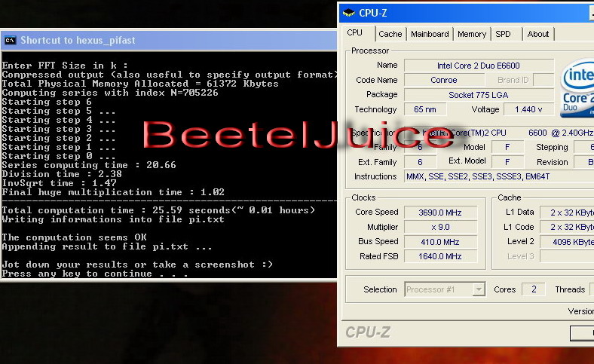Click the command prompt window icon
Viewport: 594px width, 364px height.
11,40
